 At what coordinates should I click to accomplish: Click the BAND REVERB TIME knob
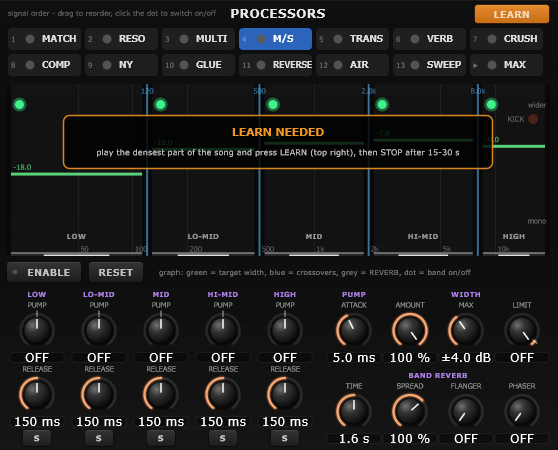[x=354, y=411]
